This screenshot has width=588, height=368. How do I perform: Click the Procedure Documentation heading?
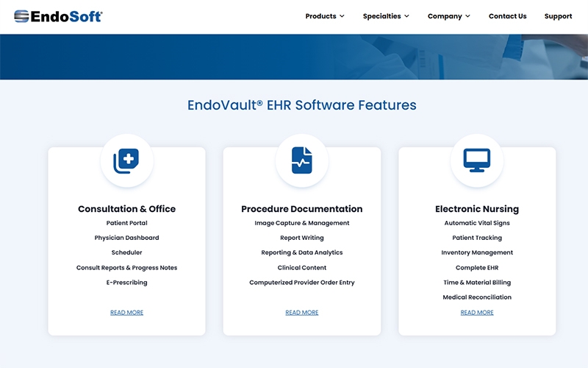(302, 209)
